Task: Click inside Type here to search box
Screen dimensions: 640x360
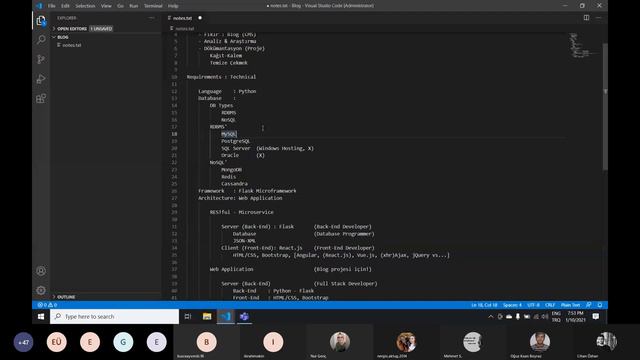Action: (x=114, y=316)
